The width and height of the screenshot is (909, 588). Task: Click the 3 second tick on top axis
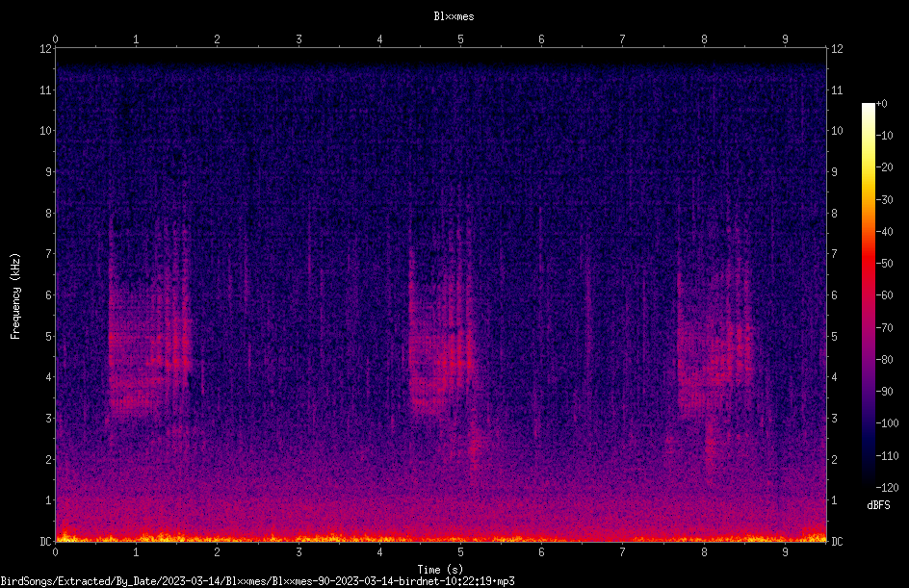click(299, 39)
